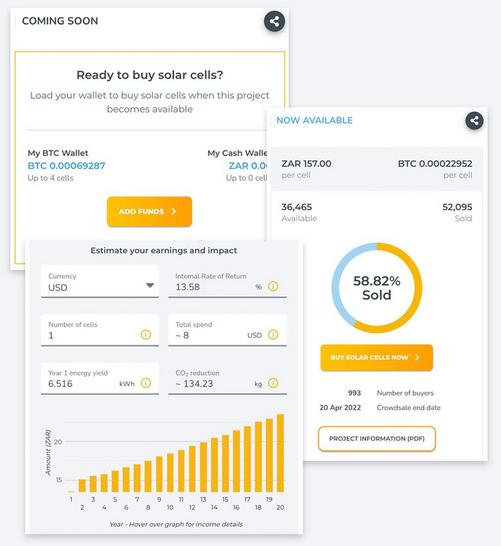Edit the Number of cells field
This screenshot has height=546, width=501.
(100, 330)
